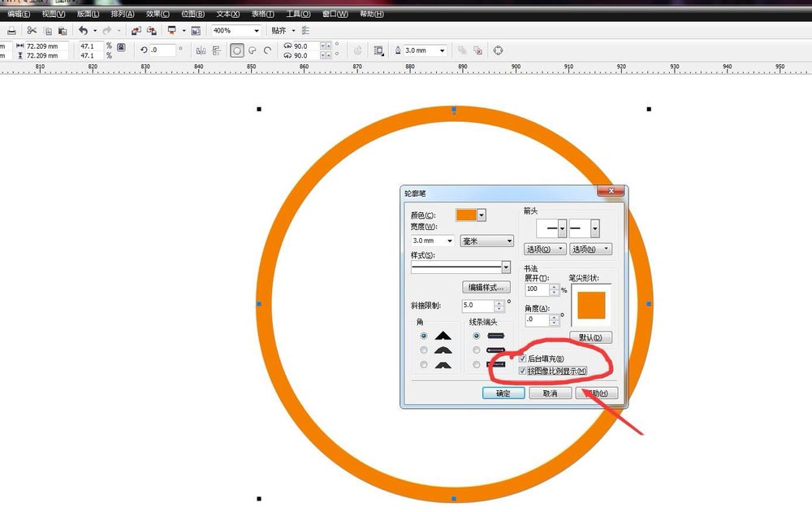Select the bevel corner radio button
The width and height of the screenshot is (812, 512).
[424, 365]
